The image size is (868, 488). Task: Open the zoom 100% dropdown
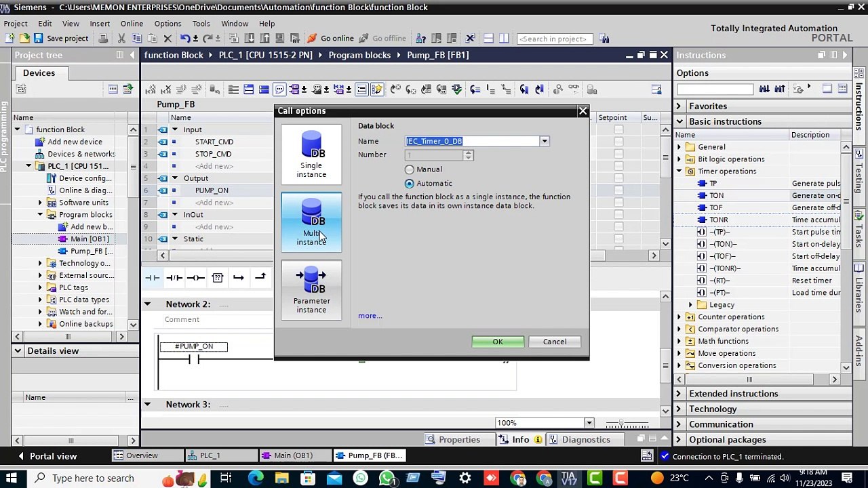click(x=589, y=423)
